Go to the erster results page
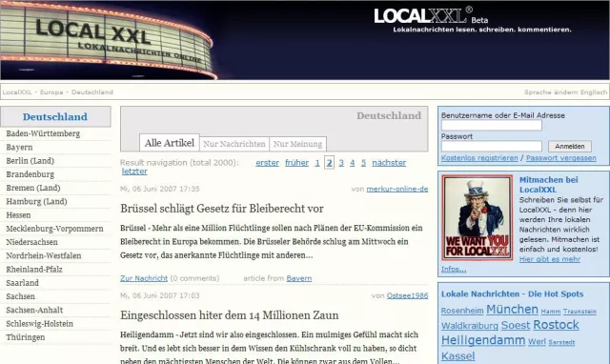 pyautogui.click(x=267, y=163)
